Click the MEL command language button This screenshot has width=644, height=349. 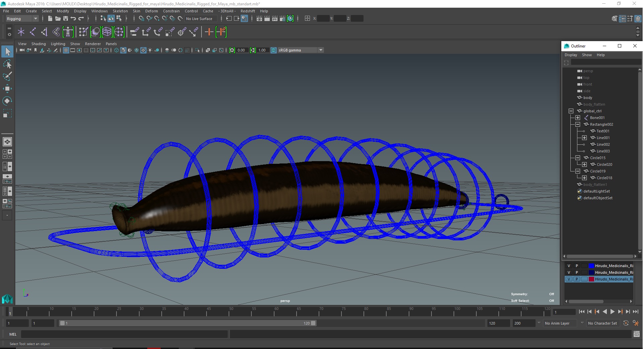(x=13, y=334)
